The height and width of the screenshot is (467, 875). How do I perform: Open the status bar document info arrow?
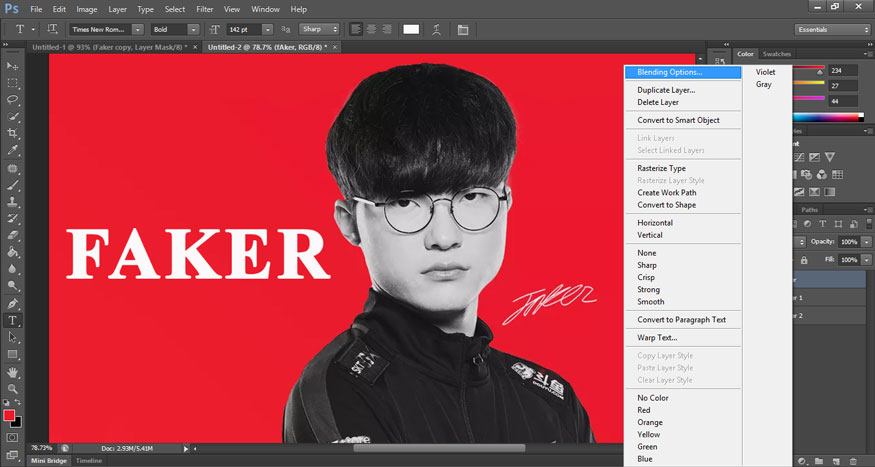186,448
